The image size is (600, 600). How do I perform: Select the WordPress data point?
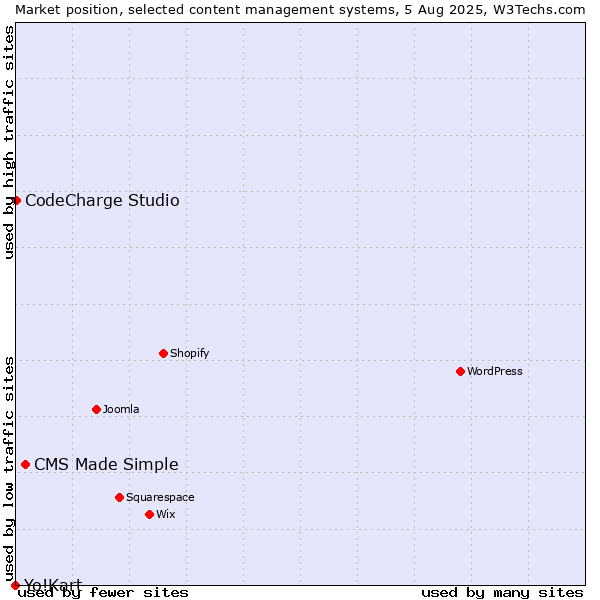pos(460,371)
